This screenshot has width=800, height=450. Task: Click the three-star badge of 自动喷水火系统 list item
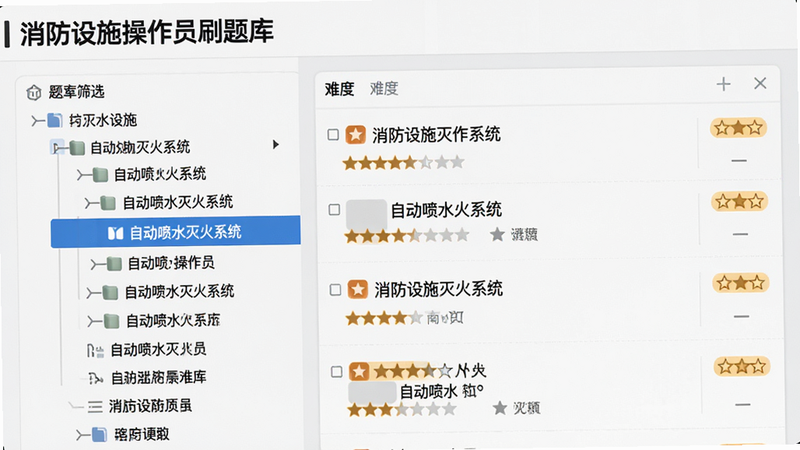(x=740, y=202)
